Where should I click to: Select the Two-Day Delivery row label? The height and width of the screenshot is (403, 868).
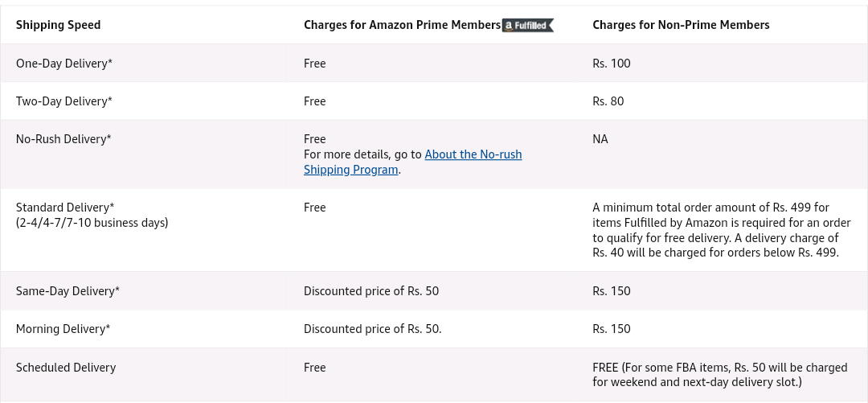pyautogui.click(x=64, y=101)
